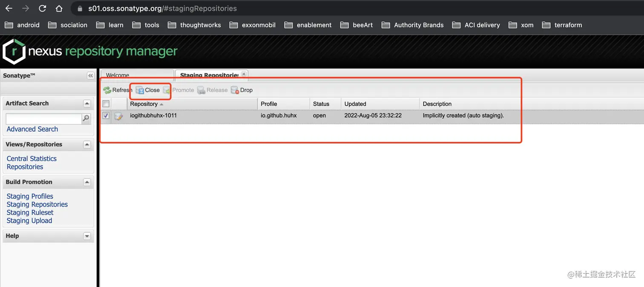Open Staging Profiles link
This screenshot has width=644, height=287.
click(30, 196)
